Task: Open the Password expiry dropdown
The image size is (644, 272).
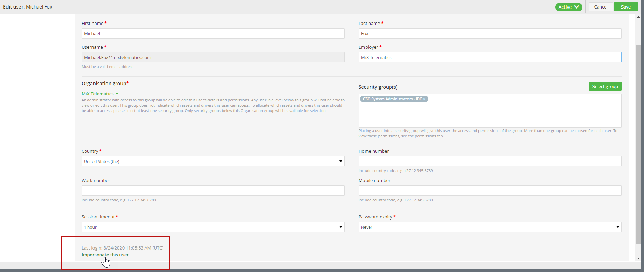Action: click(490, 227)
